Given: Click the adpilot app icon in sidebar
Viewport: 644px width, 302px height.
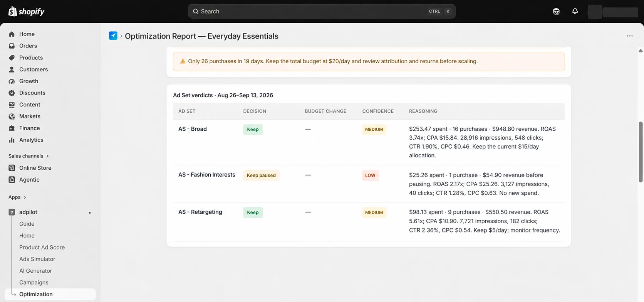Looking at the screenshot, I should [x=12, y=212].
